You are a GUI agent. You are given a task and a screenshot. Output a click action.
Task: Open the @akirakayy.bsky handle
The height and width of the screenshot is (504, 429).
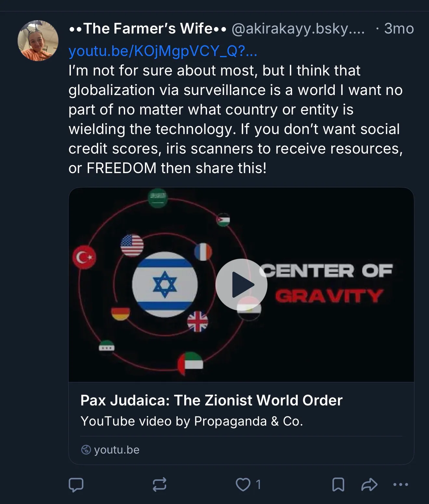(298, 29)
